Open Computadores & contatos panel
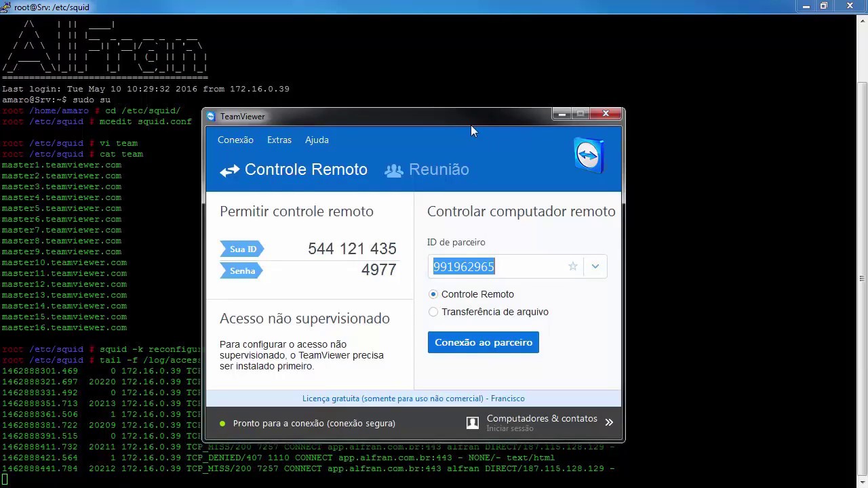The image size is (868, 488). (x=542, y=419)
